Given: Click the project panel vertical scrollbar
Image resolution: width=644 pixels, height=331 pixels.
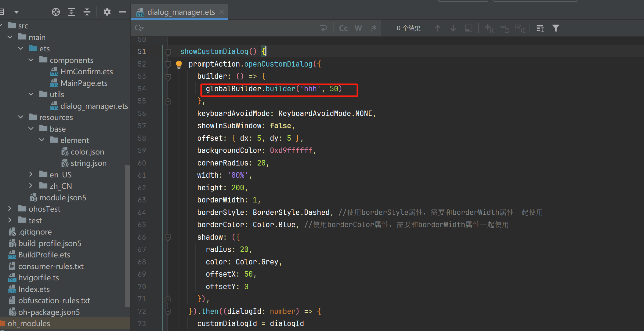Looking at the screenshot, I should click(x=127, y=235).
